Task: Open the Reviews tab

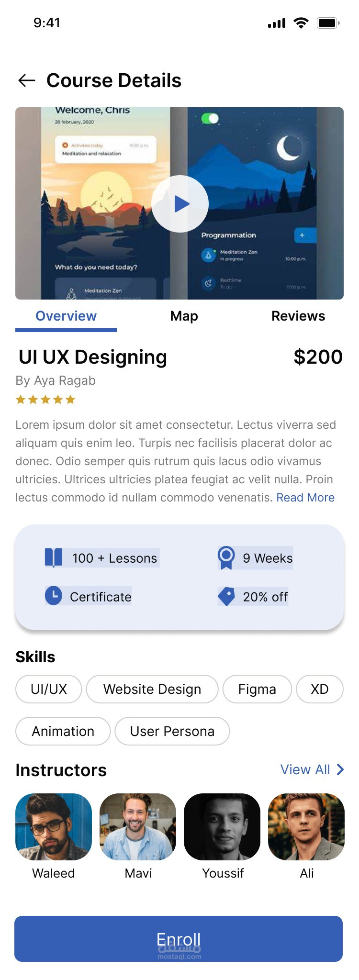Action: coord(298,316)
